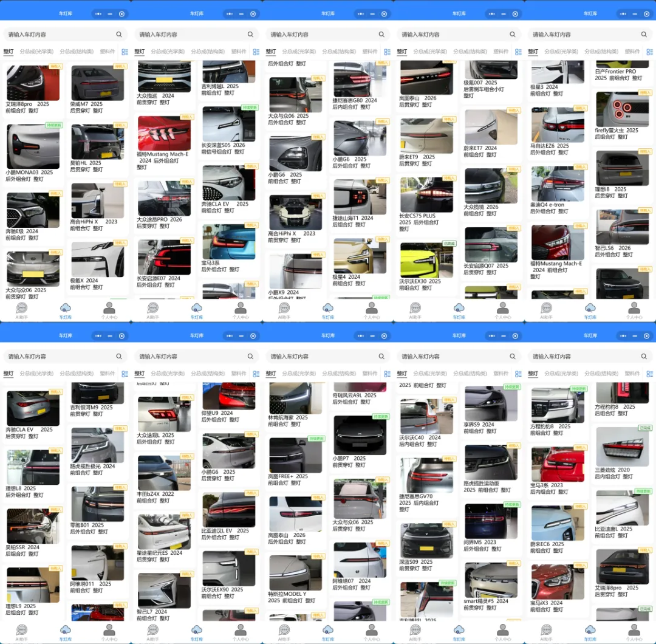
Task: Click the minimize dash in panel showing 沃尔沃C40
Action: [x=504, y=335]
